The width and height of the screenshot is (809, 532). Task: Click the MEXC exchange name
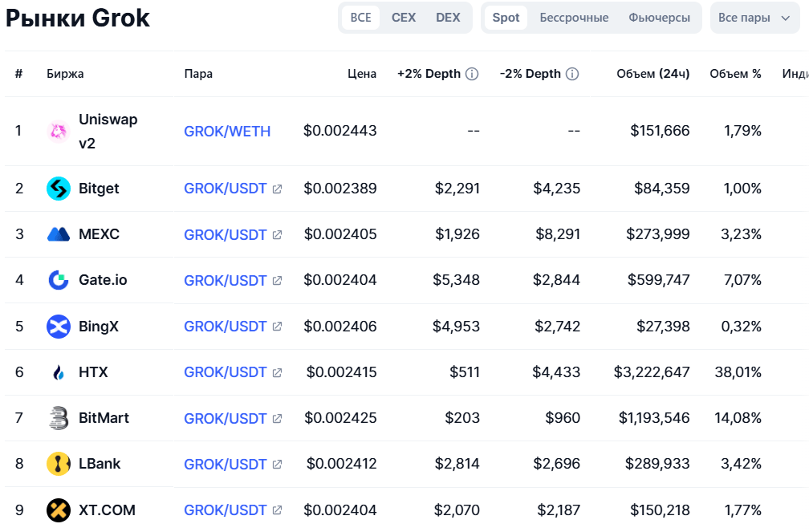pyautogui.click(x=99, y=234)
